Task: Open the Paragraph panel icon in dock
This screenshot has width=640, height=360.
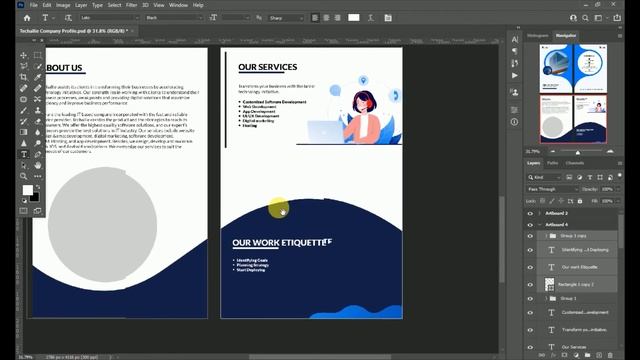Action: pos(515,51)
